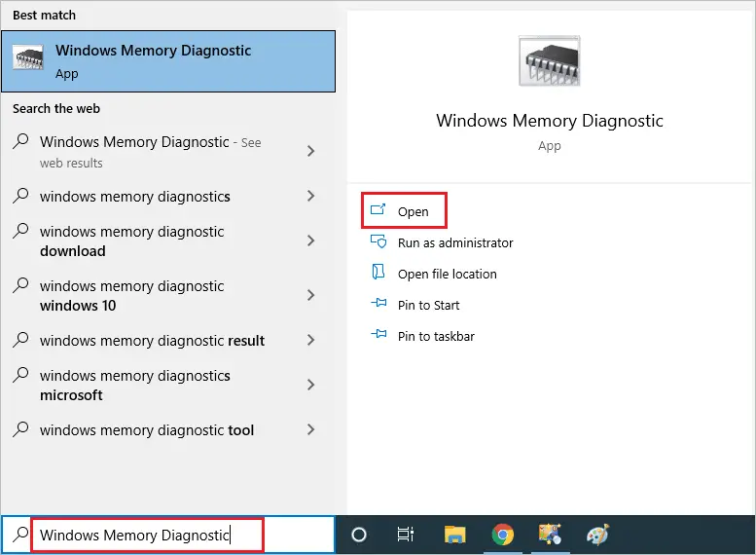
Task: Switch to Google Chrome on taskbar
Action: 502,535
